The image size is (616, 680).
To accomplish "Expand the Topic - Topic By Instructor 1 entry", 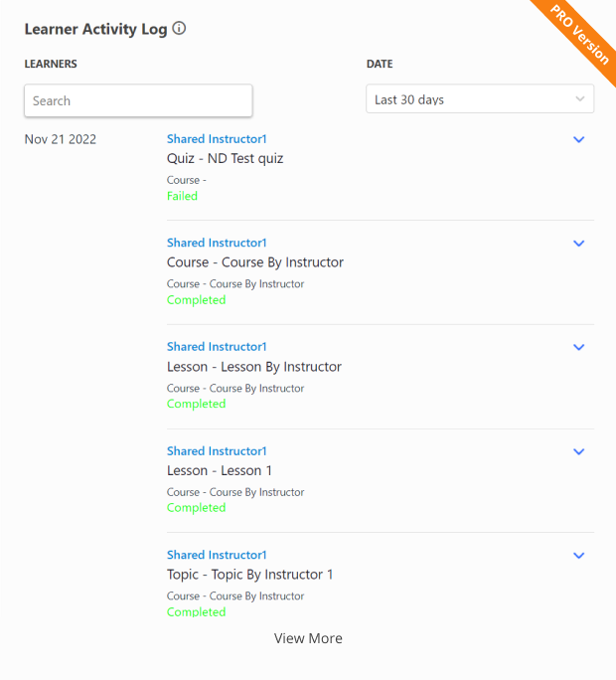I will (579, 556).
